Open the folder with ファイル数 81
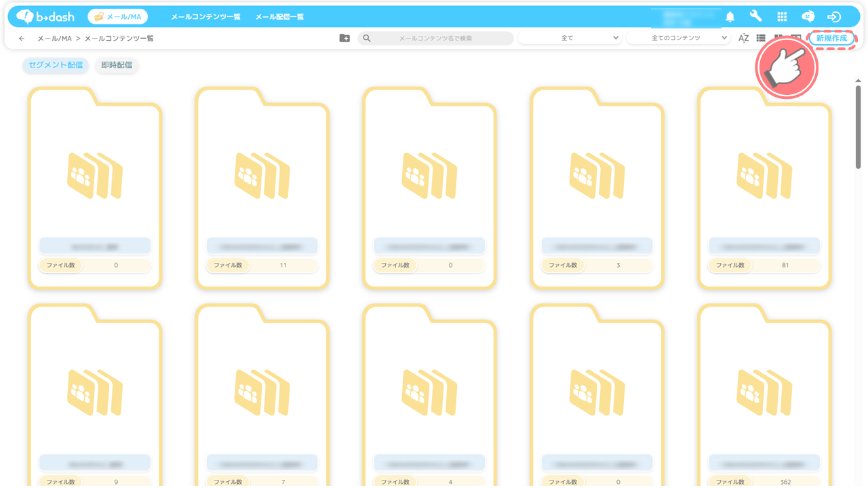The image size is (868, 488). (x=765, y=188)
